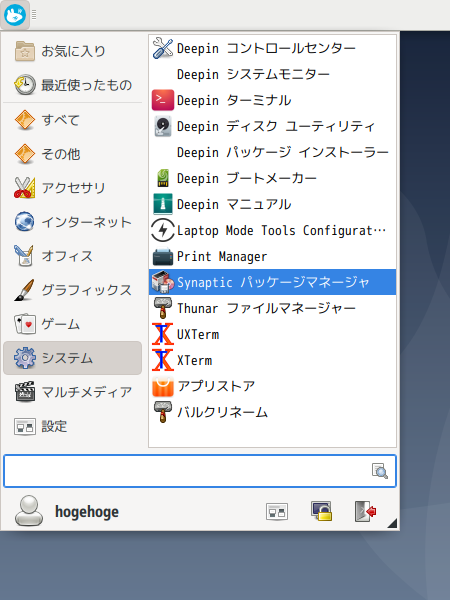Image resolution: width=450 pixels, height=600 pixels.
Task: Open the お気に入り favorites category
Action: (x=72, y=51)
